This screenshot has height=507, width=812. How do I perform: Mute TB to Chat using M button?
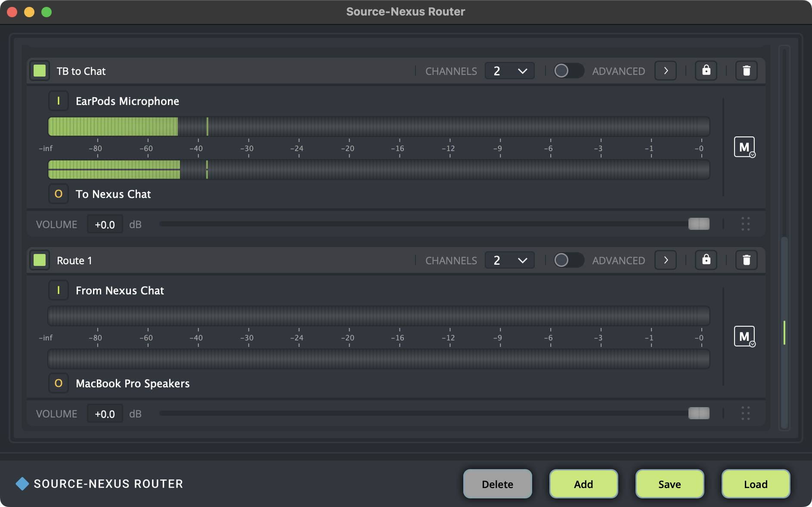click(x=744, y=147)
